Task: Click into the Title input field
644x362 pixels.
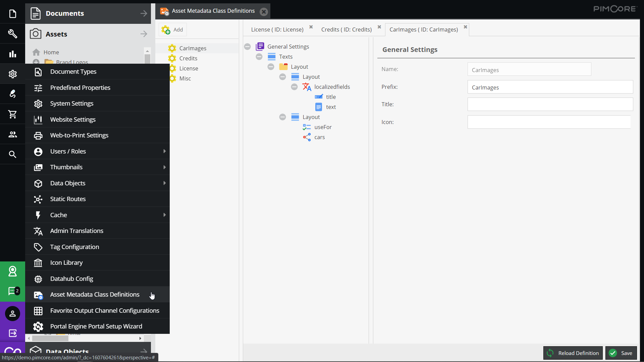Action: coord(550,104)
